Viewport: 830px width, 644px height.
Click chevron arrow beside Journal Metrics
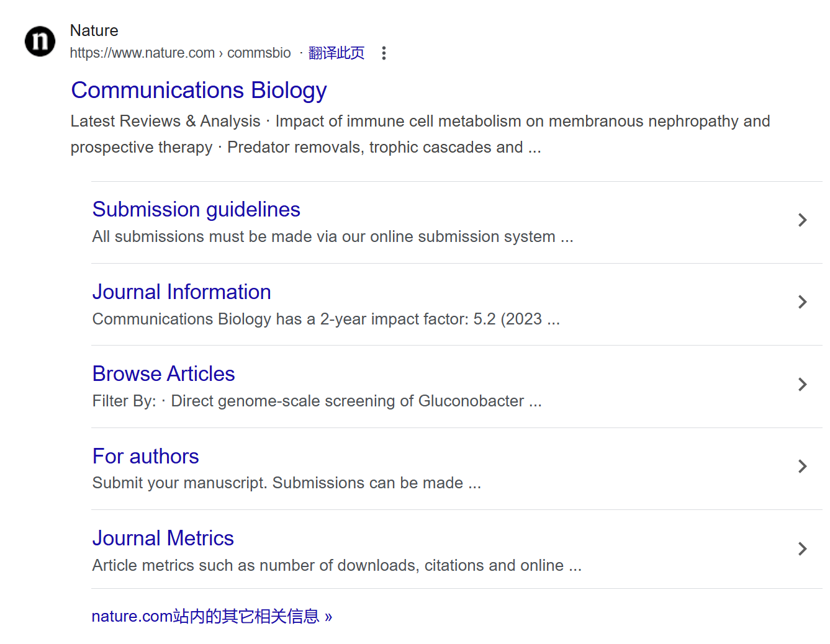click(802, 549)
